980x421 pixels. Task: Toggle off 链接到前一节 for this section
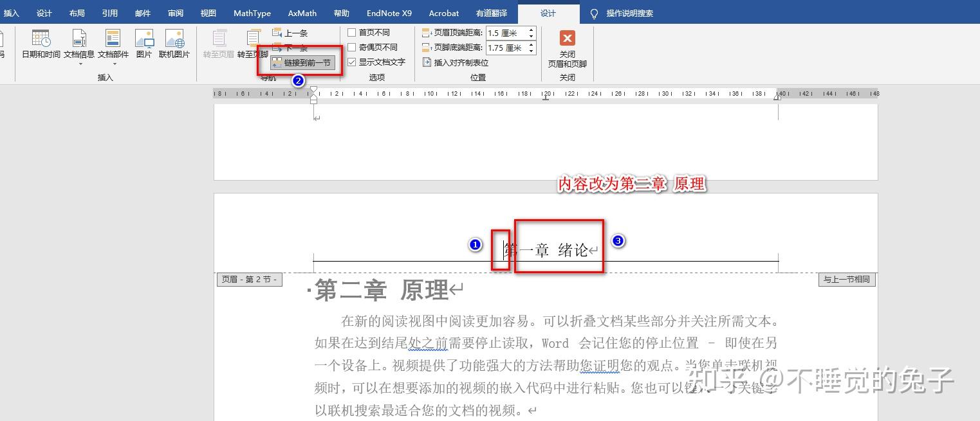pos(302,62)
